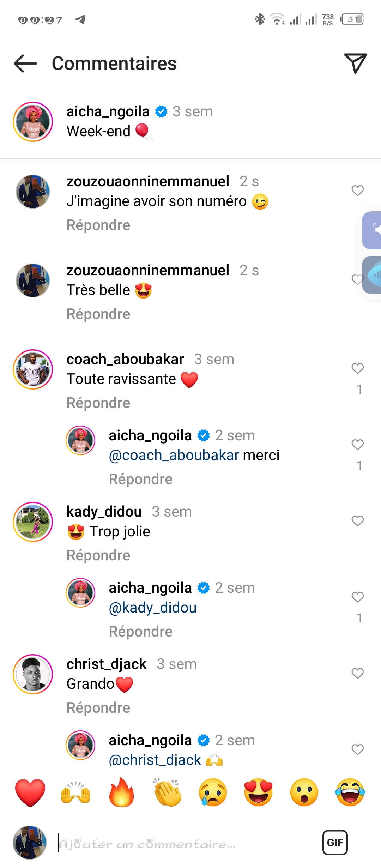Insert the laughing tears quick emoji
381x868 pixels.
[x=350, y=792]
